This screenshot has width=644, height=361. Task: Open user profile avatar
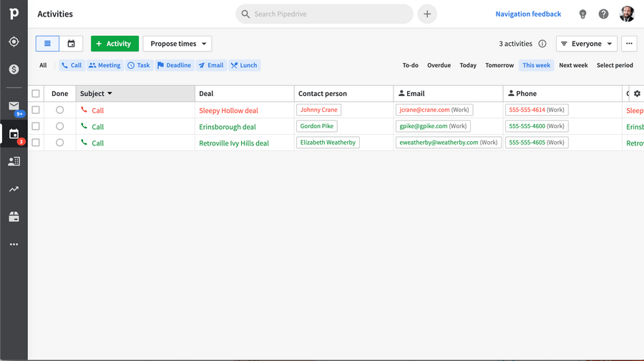pyautogui.click(x=627, y=14)
